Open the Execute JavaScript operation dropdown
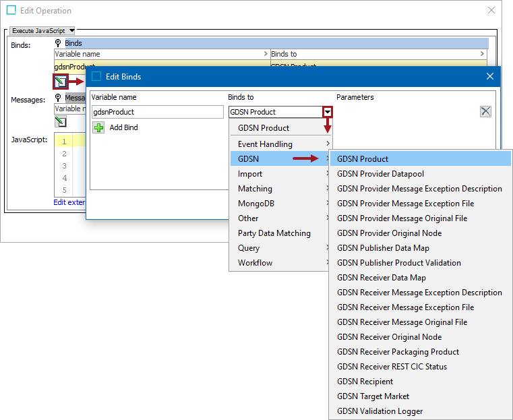This screenshot has width=513, height=420. [42, 31]
